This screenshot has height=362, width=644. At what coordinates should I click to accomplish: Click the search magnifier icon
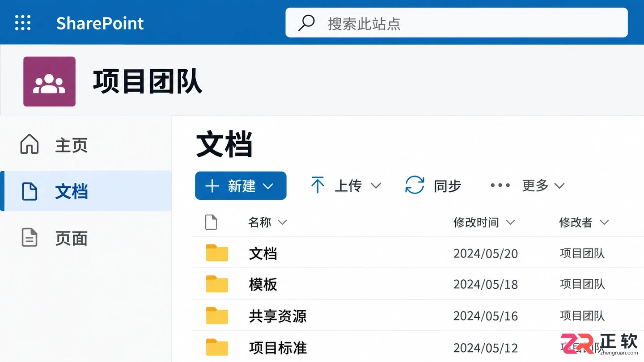(307, 22)
